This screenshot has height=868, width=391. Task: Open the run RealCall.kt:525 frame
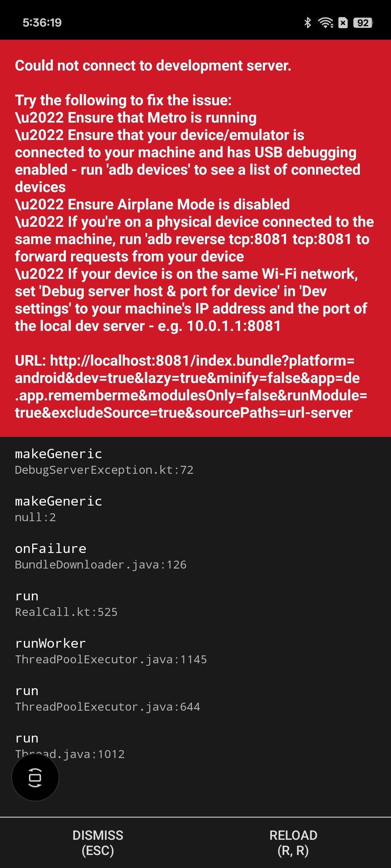pyautogui.click(x=195, y=603)
